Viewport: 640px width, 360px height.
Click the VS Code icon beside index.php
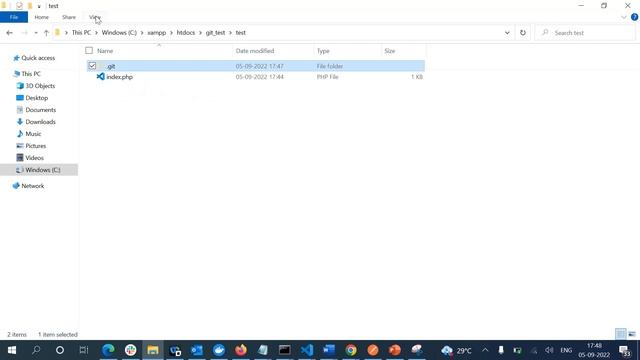[100, 77]
